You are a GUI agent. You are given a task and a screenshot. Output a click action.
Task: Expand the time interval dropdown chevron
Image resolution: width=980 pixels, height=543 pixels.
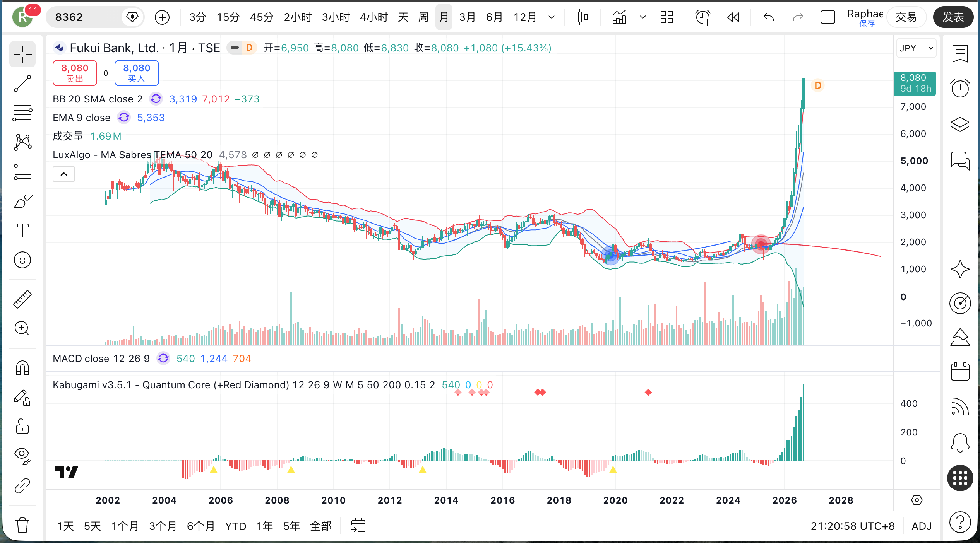552,17
